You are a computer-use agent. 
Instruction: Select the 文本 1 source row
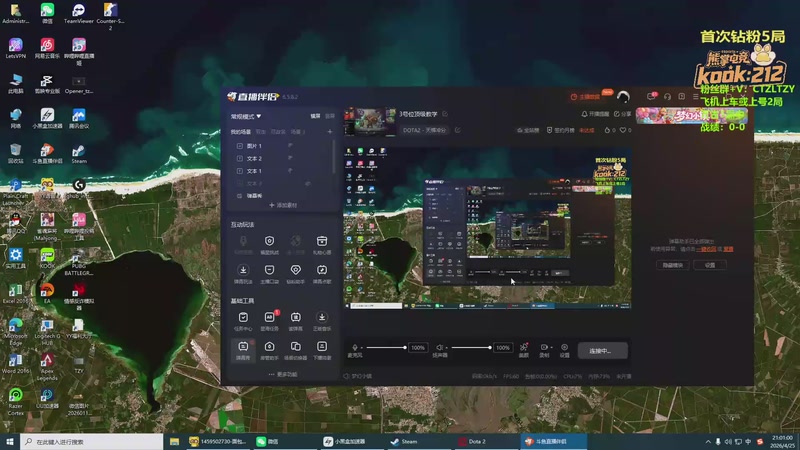tap(281, 171)
